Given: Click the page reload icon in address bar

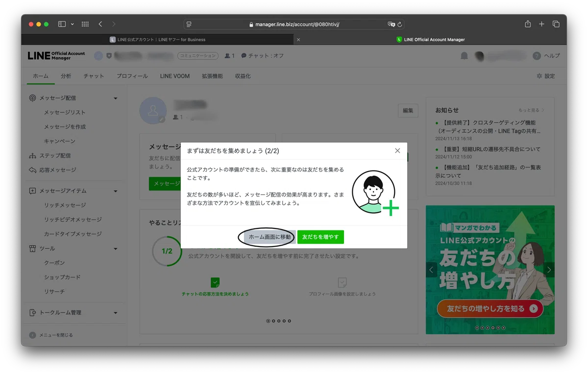Looking at the screenshot, I should tap(400, 24).
